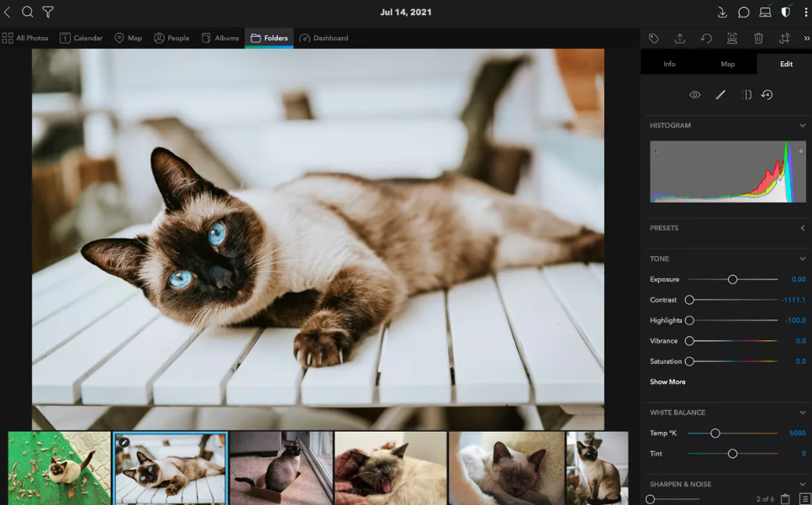Viewport: 812px width, 505px height.
Task: Click Show More under Tone
Action: pyautogui.click(x=667, y=381)
